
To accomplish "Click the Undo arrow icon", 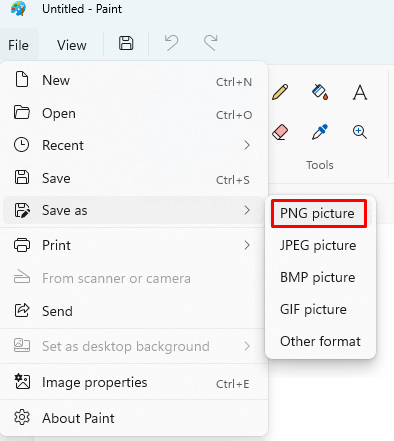I will coord(172,43).
